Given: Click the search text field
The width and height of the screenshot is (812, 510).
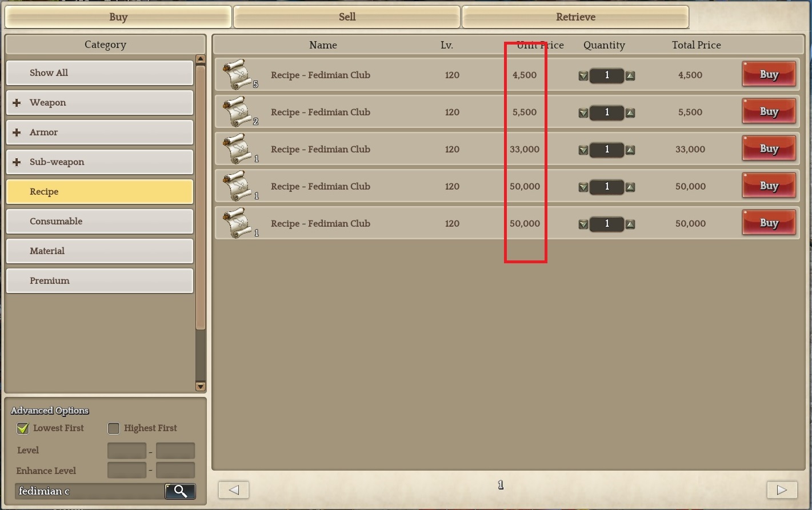Looking at the screenshot, I should (90, 491).
